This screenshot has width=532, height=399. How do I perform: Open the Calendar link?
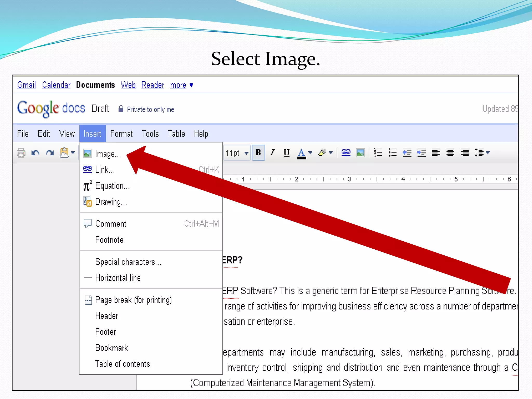pos(56,85)
